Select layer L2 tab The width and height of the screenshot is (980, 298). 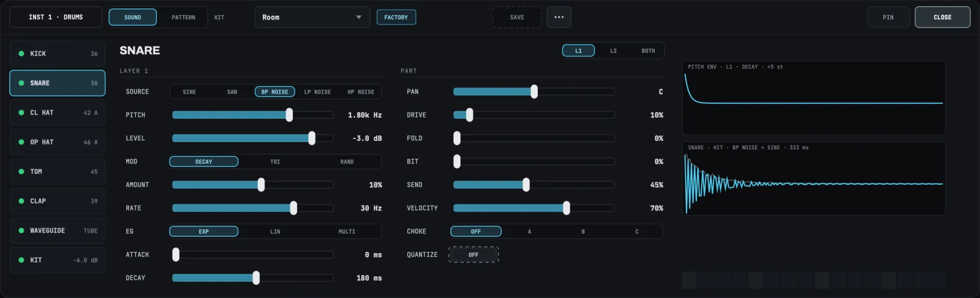click(x=613, y=51)
